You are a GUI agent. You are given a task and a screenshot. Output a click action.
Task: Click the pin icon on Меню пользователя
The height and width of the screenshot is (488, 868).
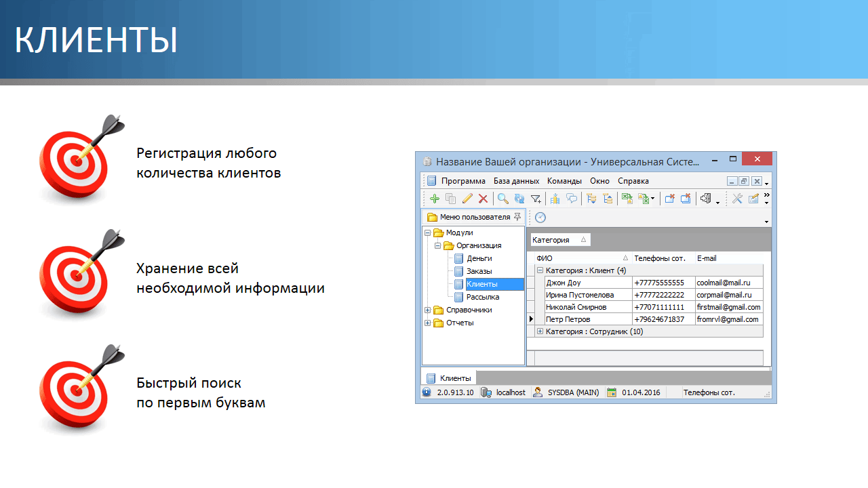517,217
